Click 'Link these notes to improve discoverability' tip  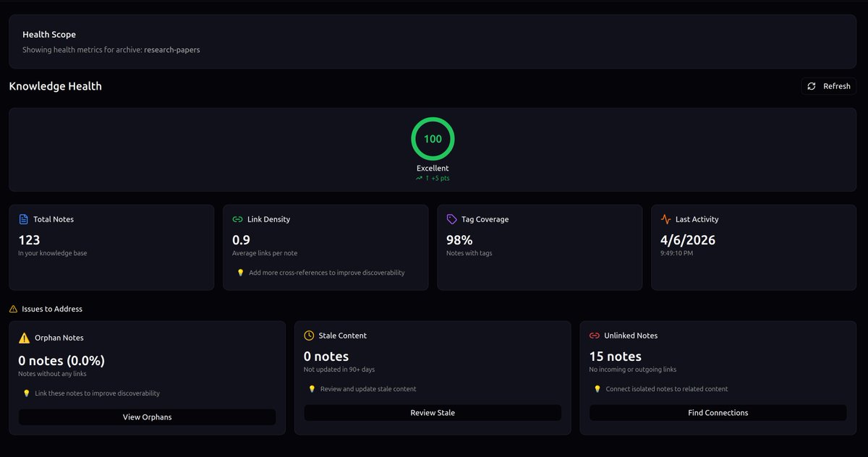point(98,393)
